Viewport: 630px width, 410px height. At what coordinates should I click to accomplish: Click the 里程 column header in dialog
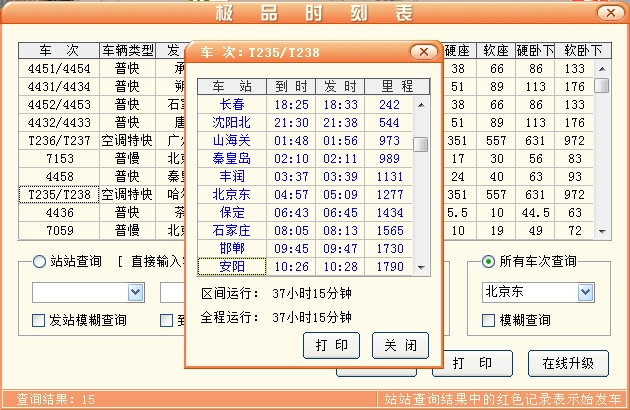(397, 86)
